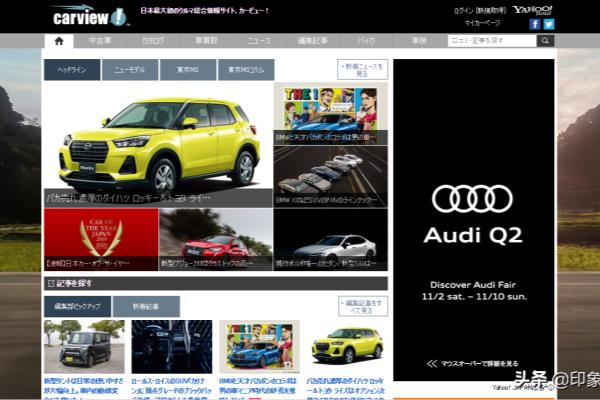Click the Audi Q2 advertisement banner

tap(474, 220)
